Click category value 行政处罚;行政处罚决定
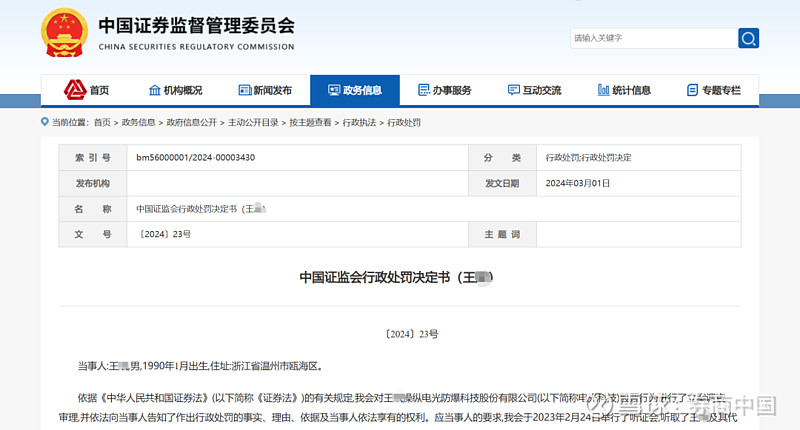 (x=588, y=158)
